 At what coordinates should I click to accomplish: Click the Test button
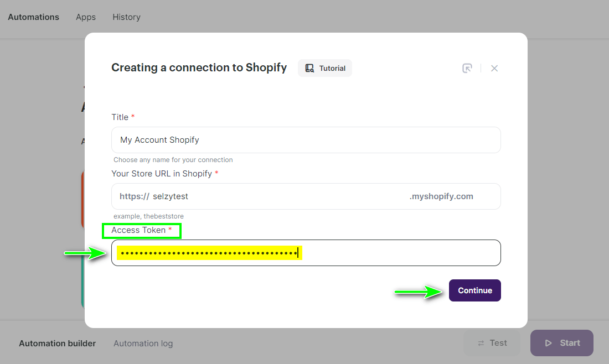pyautogui.click(x=492, y=343)
